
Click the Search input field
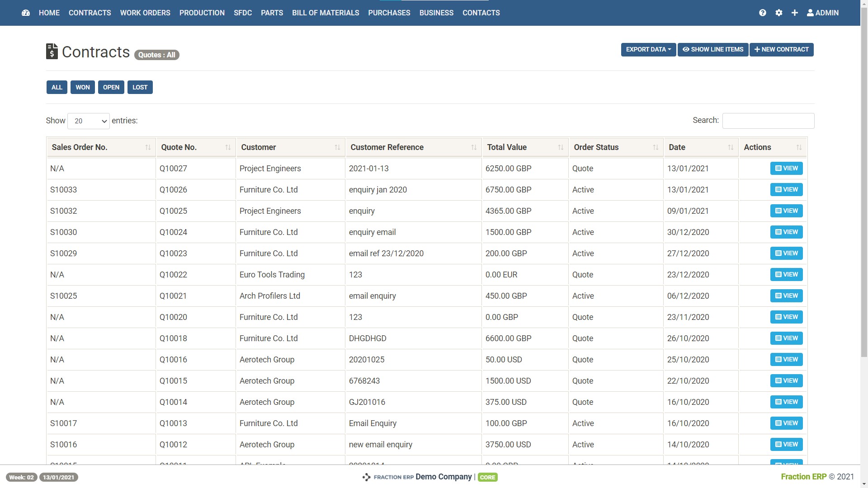click(x=768, y=121)
